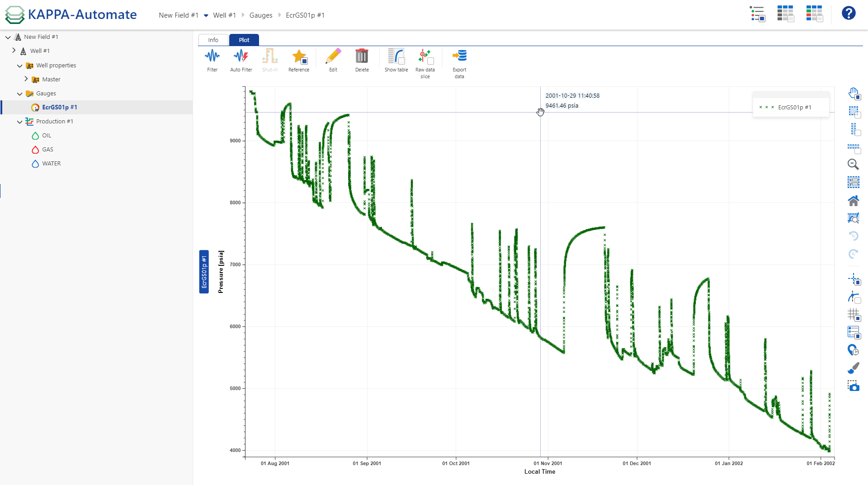
Task: Select EcrGS01p #1 gauge in tree
Action: coord(59,107)
